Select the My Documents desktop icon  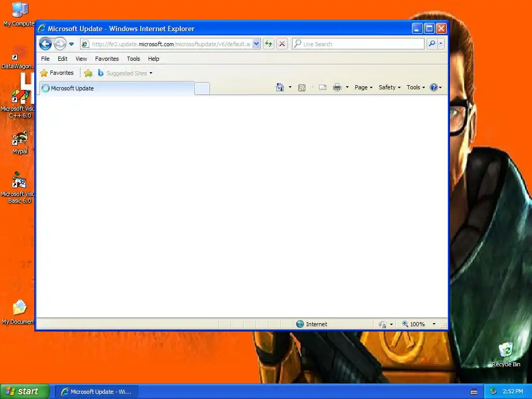(x=18, y=312)
